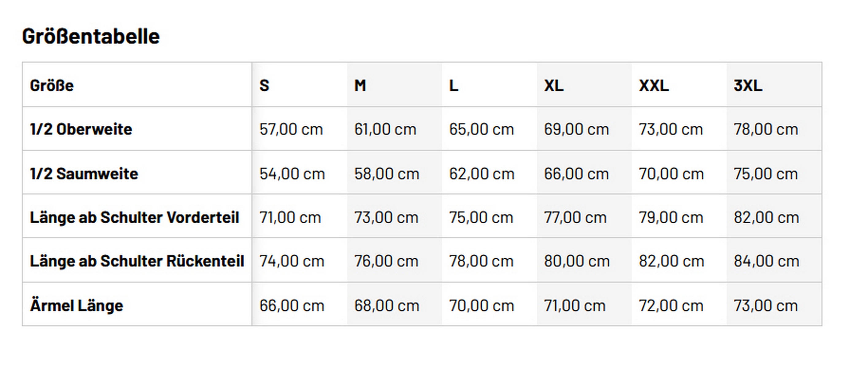
Task: Click the 75,00 cm Vorderteil value for L
Action: (481, 217)
